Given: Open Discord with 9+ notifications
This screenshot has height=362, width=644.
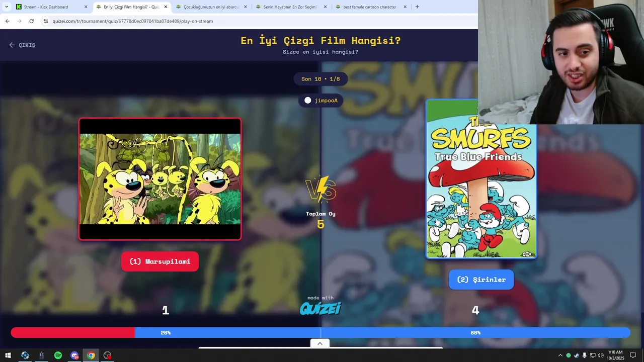Looking at the screenshot, I should pyautogui.click(x=74, y=355).
